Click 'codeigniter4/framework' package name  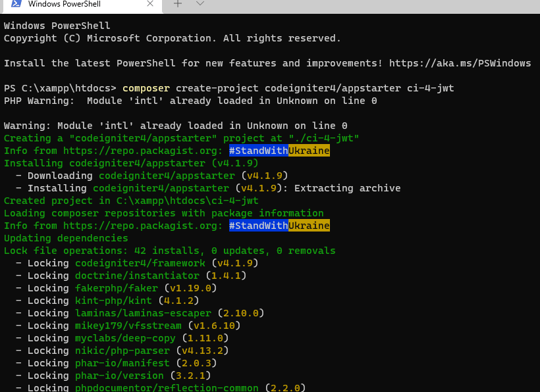(x=140, y=263)
